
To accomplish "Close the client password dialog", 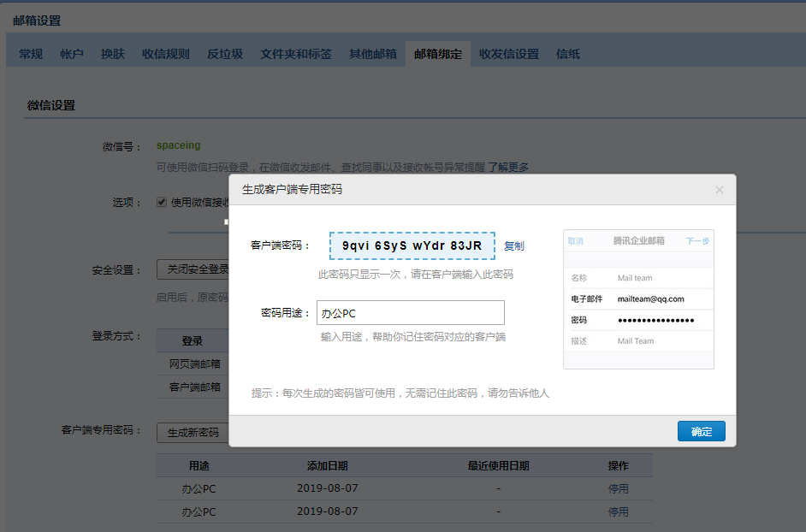I will click(x=719, y=190).
